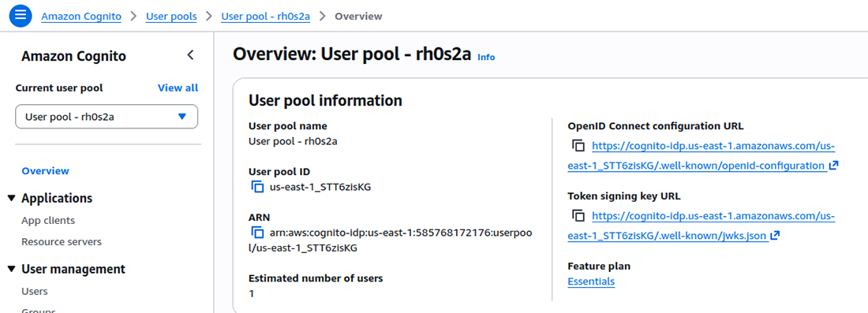Copy the ARN value
The width and height of the screenshot is (868, 313).
257,233
